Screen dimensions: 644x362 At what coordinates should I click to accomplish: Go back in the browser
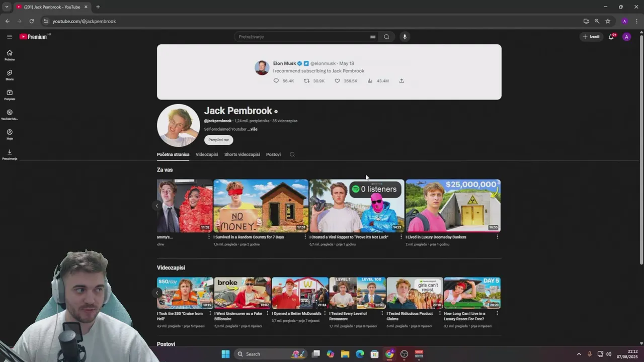[x=8, y=21]
